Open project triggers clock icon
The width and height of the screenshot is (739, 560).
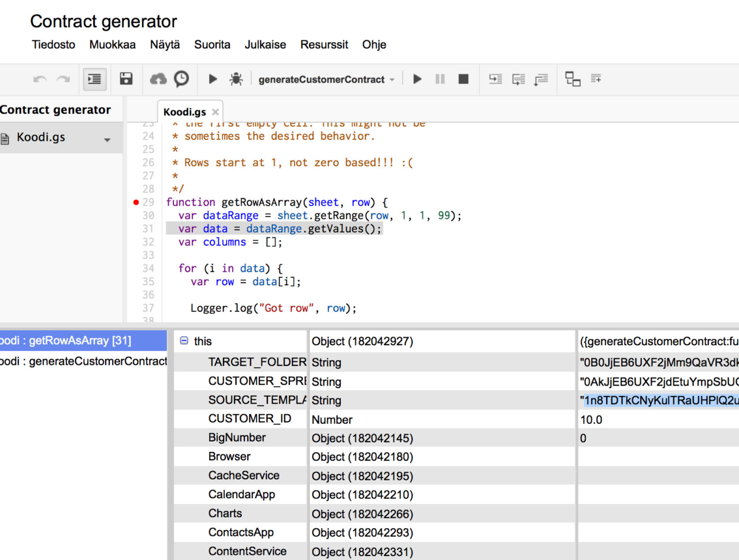tap(181, 79)
